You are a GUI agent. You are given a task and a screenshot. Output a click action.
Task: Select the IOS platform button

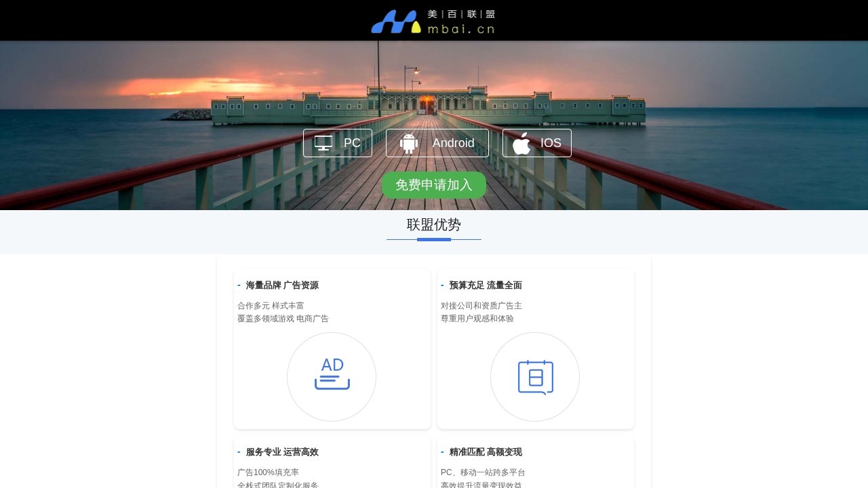point(536,143)
